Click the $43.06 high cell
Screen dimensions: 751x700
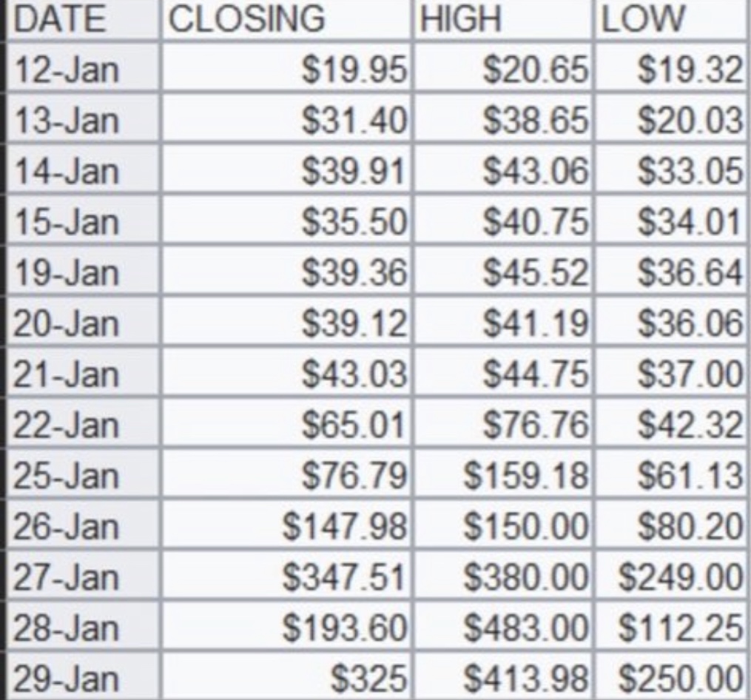(x=535, y=172)
